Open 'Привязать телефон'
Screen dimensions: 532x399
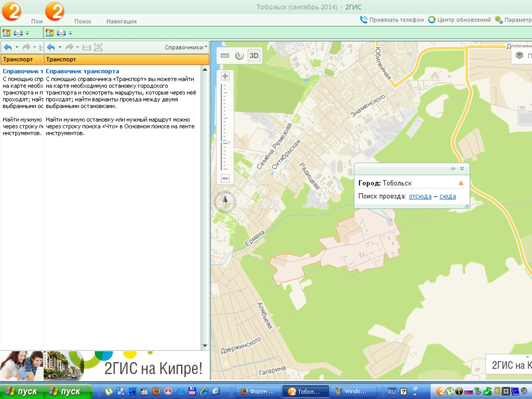coord(392,20)
